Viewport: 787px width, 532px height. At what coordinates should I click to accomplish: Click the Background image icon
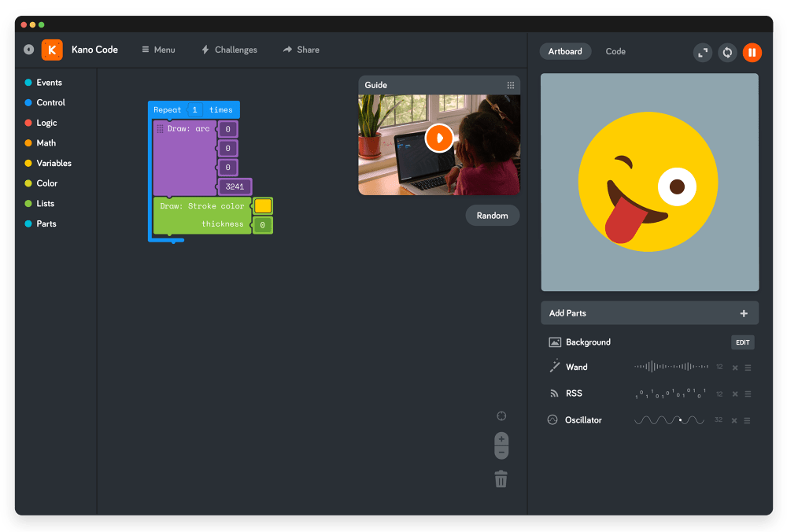[555, 342]
